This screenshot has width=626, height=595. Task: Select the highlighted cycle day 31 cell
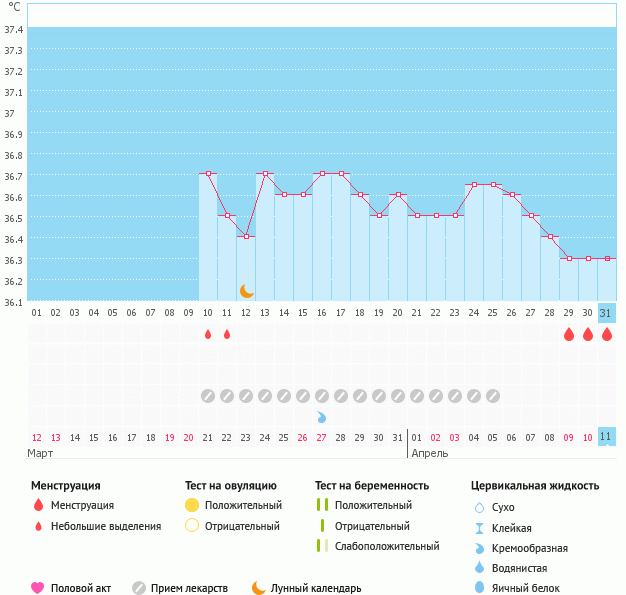coord(606,312)
